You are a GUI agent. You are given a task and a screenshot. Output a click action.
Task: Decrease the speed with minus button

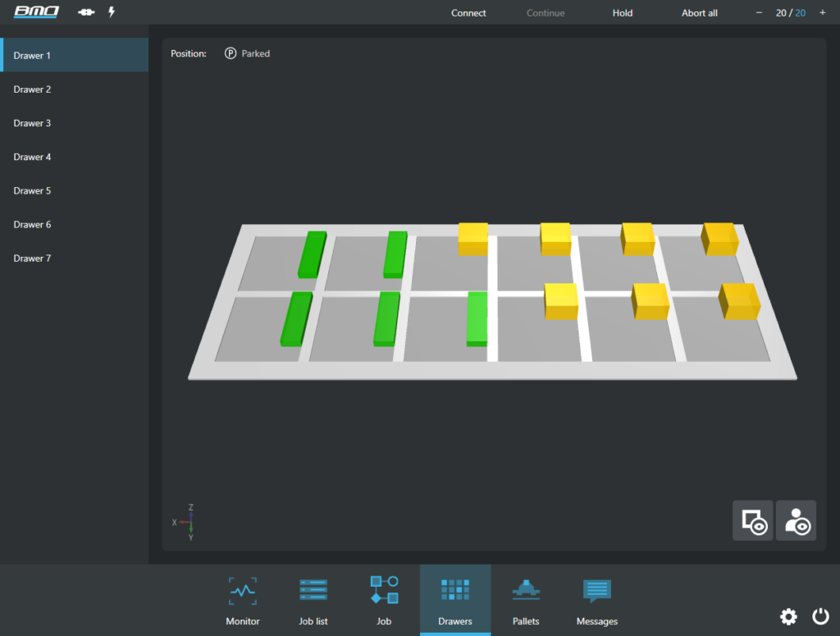[759, 12]
